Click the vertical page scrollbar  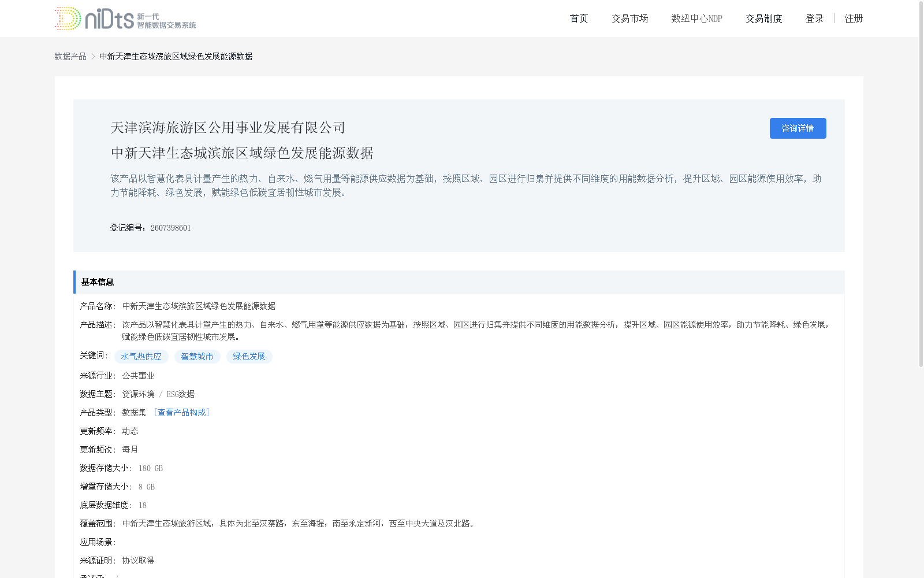(921, 185)
